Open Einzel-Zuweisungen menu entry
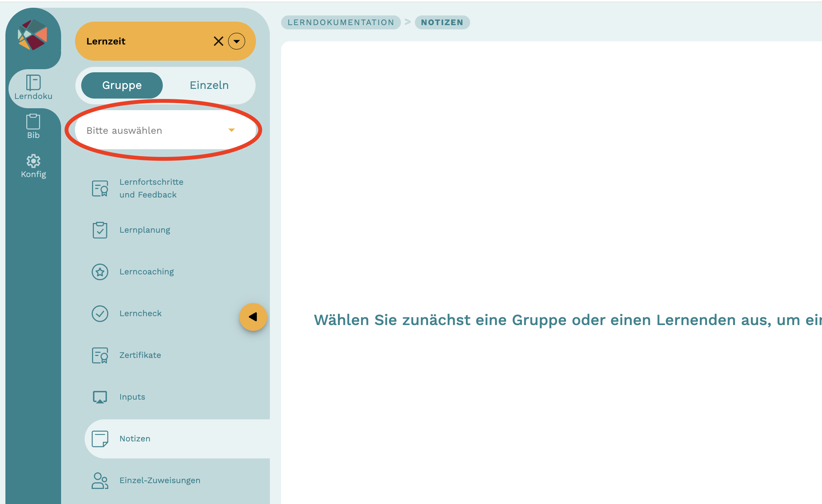The height and width of the screenshot is (504, 822). tap(160, 480)
